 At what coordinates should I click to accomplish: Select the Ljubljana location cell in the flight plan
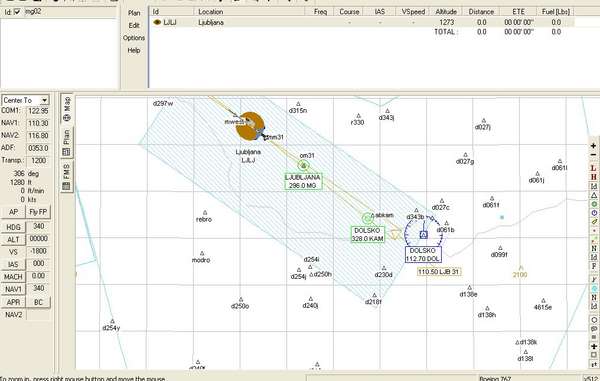211,23
